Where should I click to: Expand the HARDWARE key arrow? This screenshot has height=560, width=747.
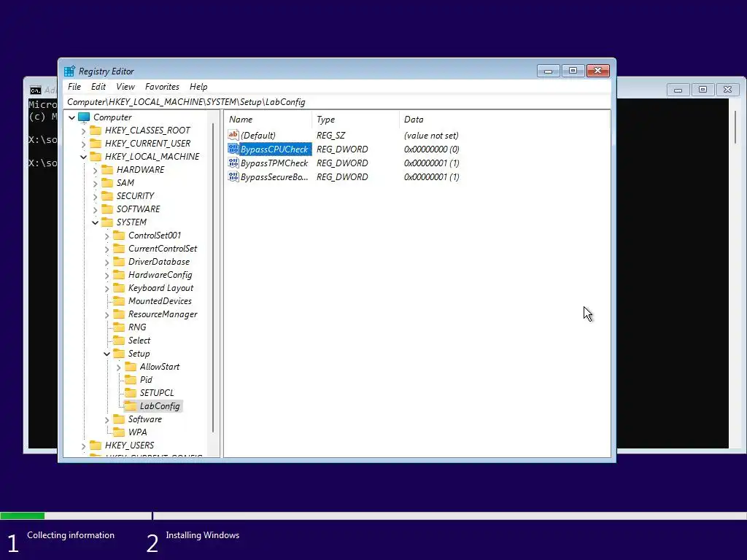point(95,170)
